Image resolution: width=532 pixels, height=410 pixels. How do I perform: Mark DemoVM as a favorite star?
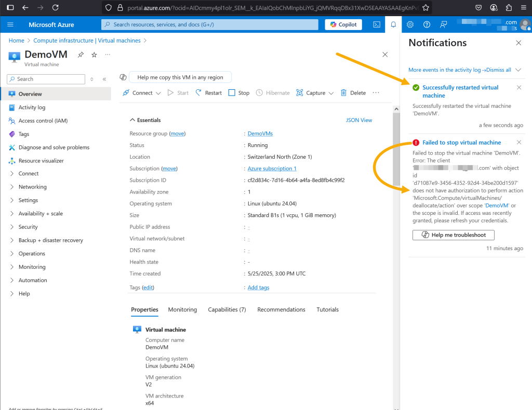(94, 54)
